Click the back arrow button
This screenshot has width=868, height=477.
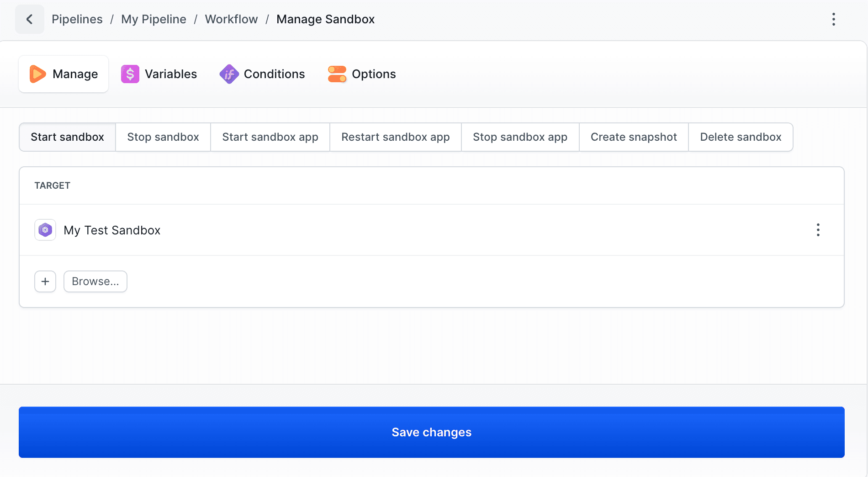(30, 19)
